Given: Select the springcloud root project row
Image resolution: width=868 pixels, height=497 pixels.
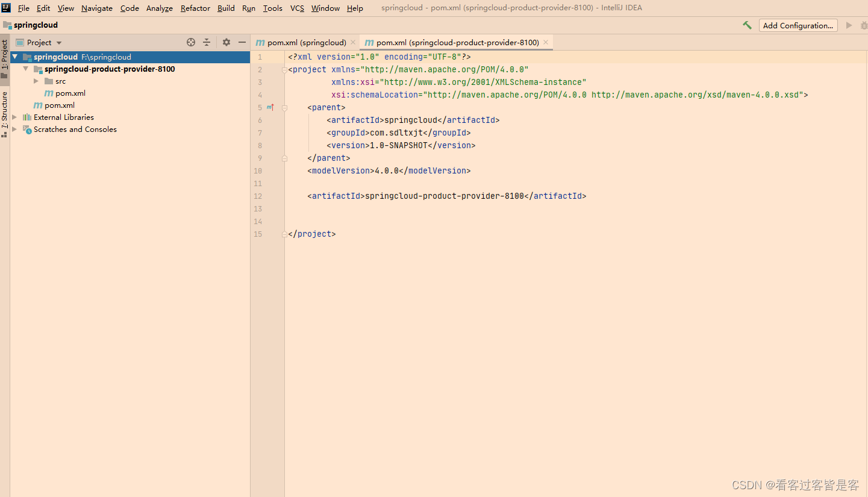Looking at the screenshot, I should pos(130,57).
